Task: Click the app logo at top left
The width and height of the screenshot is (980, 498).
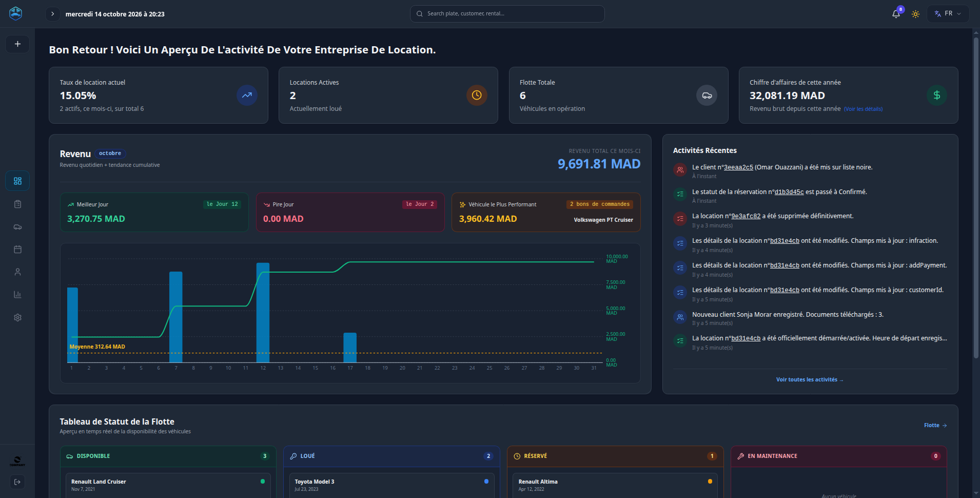Action: pyautogui.click(x=16, y=13)
